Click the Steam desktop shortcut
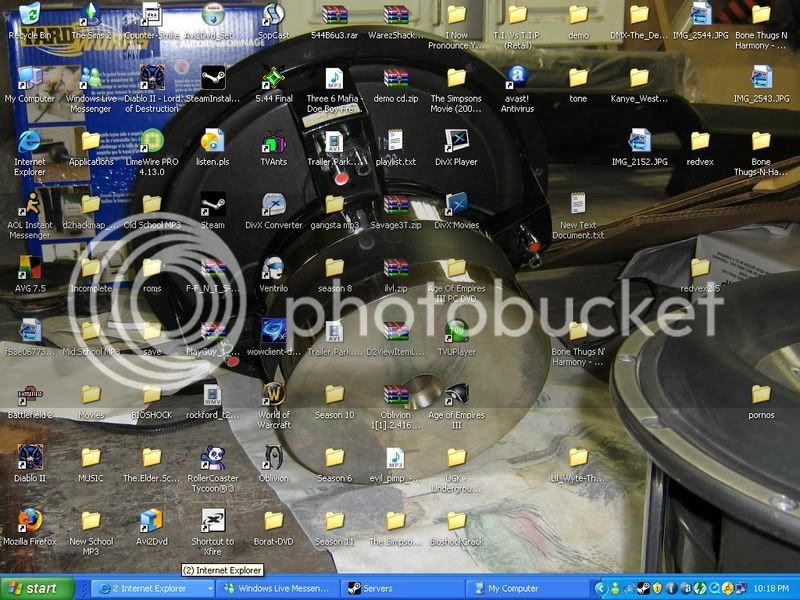The width and height of the screenshot is (800, 600). 213,204
